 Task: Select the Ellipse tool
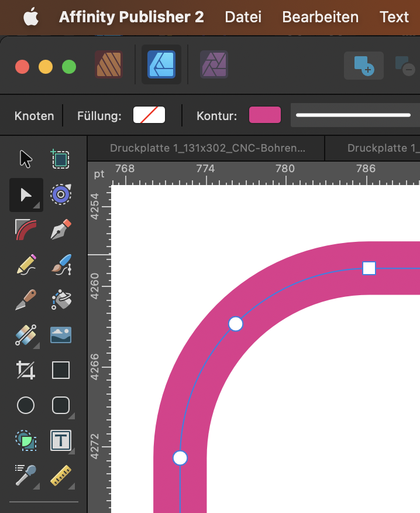click(26, 405)
